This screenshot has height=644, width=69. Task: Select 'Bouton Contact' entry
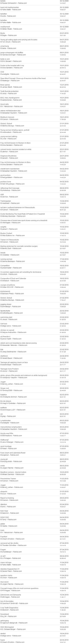pyautogui.click(x=6, y=233)
